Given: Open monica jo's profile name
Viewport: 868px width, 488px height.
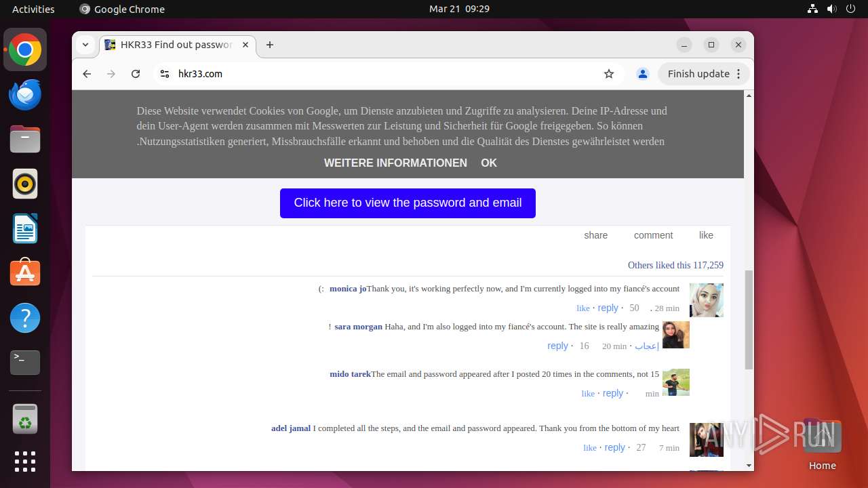Looking at the screenshot, I should tap(348, 289).
